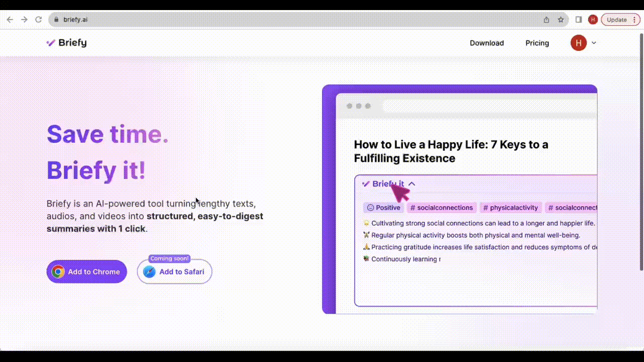
Task: Reload the briefy.ai page
Action: point(38,20)
